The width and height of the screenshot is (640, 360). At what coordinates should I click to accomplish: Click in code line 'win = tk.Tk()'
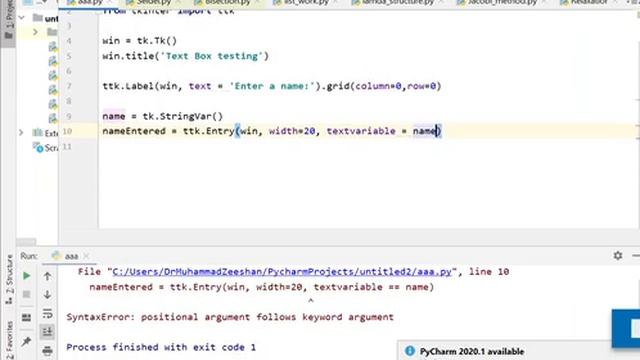(x=140, y=41)
